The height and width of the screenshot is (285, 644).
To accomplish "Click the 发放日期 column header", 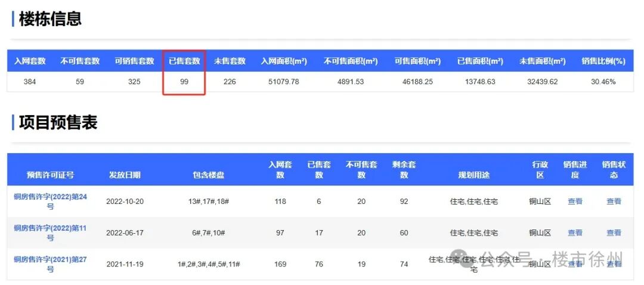I will coord(125,175).
